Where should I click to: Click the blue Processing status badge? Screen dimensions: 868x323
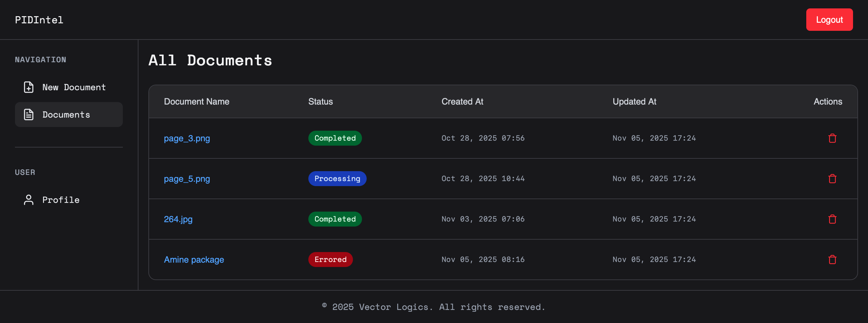[337, 179]
